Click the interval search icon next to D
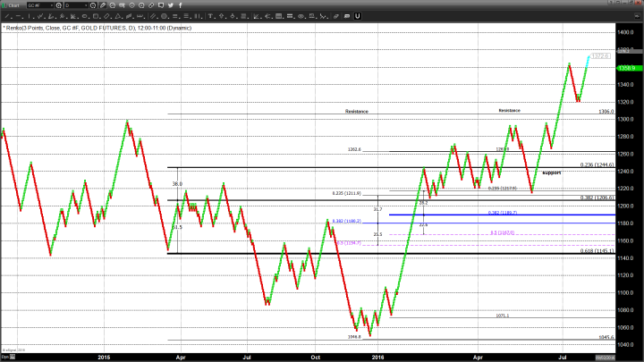644x362 pixels. click(93, 5)
